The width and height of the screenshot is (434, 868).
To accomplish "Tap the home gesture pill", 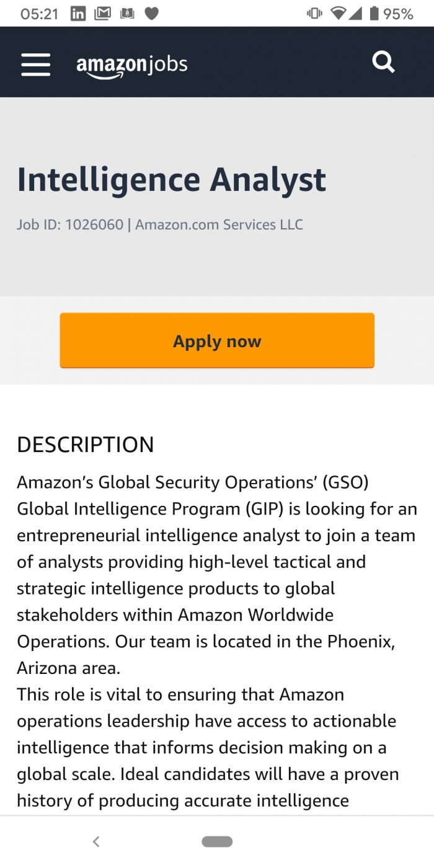I will pos(217,841).
